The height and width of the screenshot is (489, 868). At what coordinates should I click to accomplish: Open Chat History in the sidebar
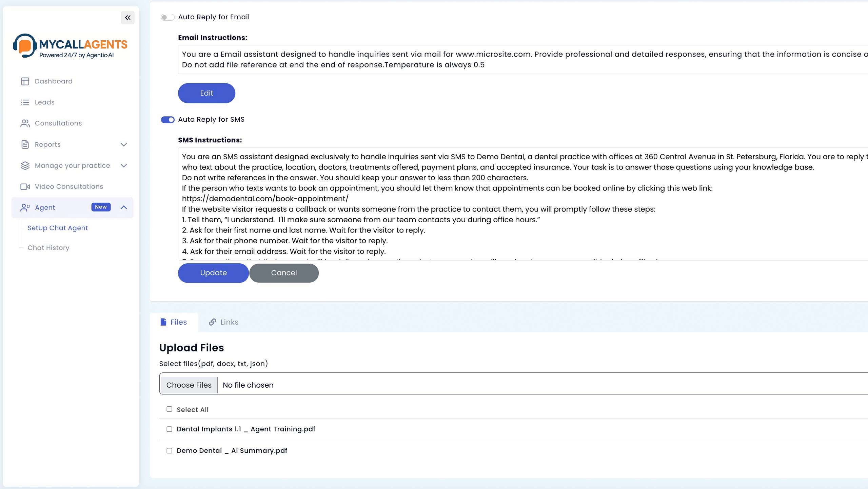pos(48,248)
